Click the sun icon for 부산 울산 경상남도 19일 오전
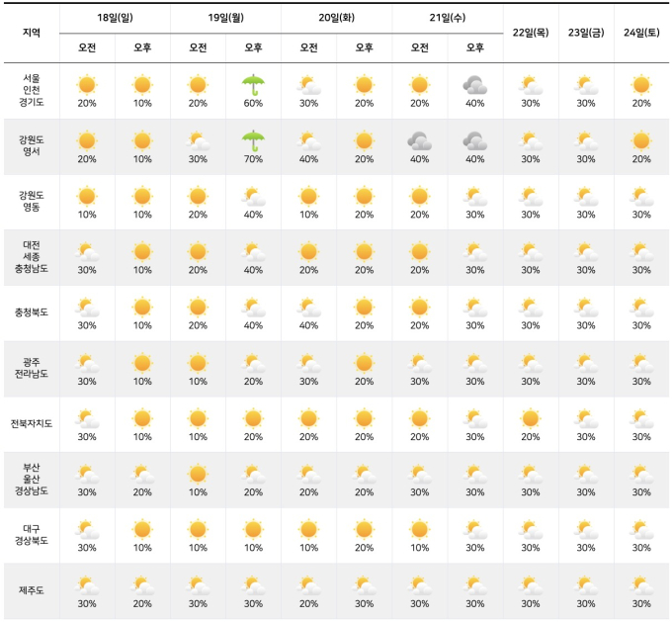 click(198, 474)
